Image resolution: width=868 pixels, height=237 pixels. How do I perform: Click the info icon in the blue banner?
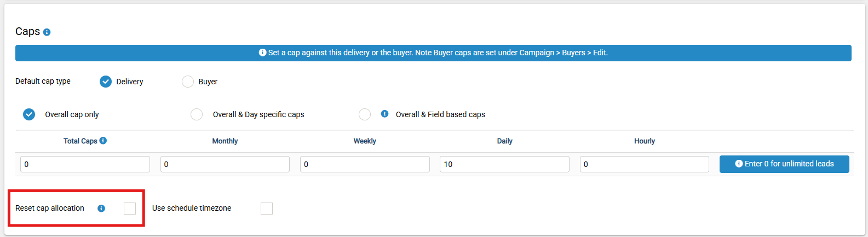pos(262,53)
